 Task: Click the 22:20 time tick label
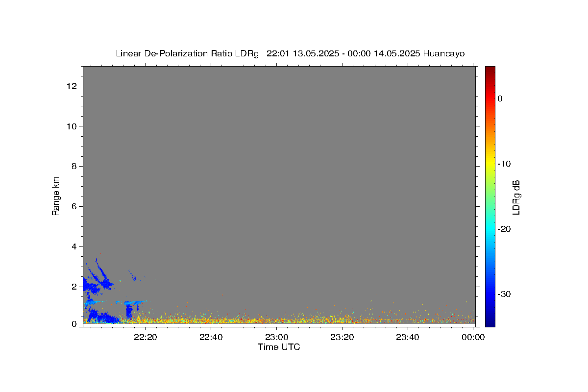click(146, 337)
